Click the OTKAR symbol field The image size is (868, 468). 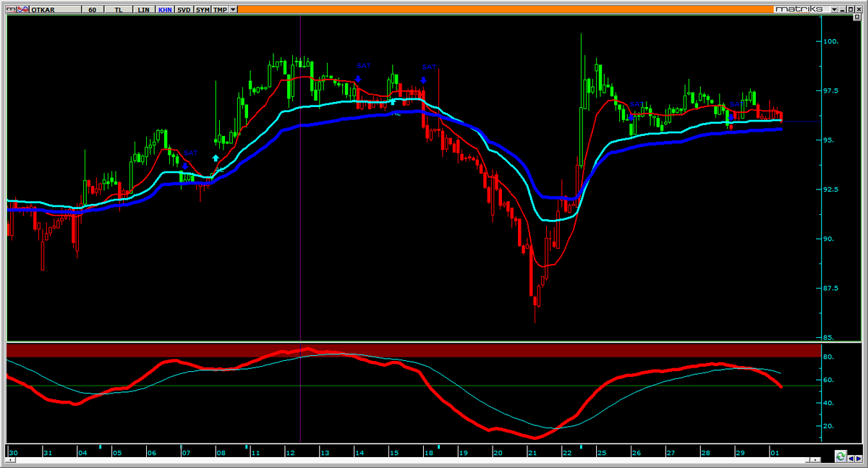(x=55, y=10)
